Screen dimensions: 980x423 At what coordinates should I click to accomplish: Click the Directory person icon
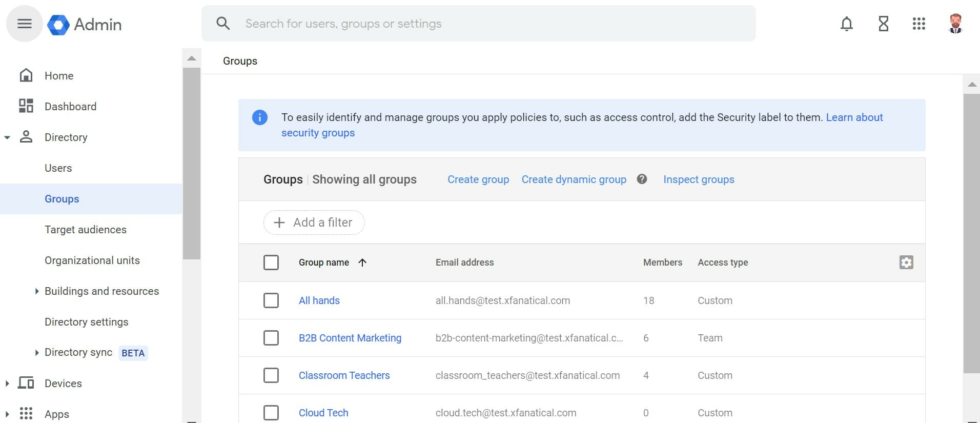coord(26,137)
